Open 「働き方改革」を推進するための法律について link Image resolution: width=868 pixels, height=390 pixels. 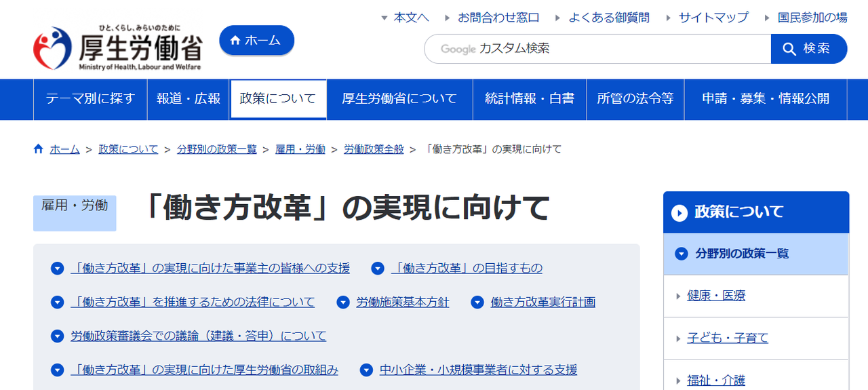(193, 303)
